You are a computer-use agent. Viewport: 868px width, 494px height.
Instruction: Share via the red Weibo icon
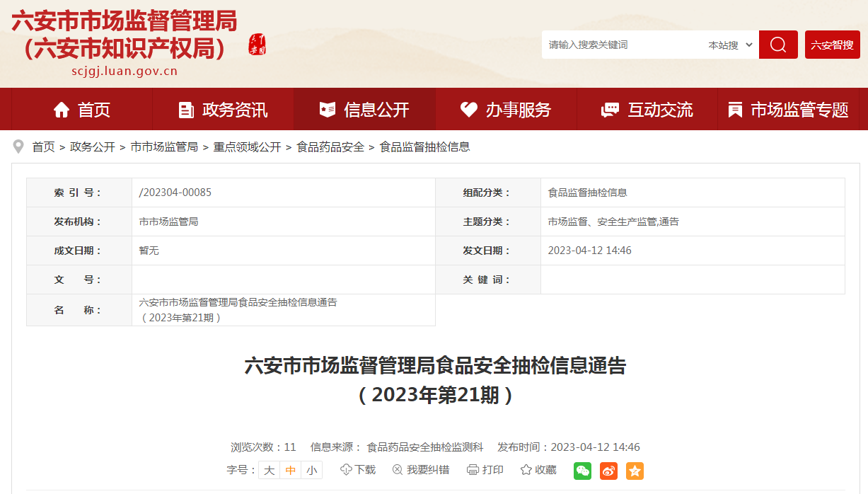pyautogui.click(x=608, y=471)
